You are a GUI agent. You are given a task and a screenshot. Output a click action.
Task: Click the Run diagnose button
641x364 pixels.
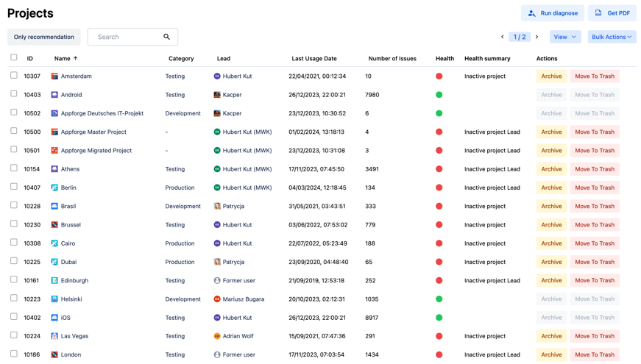pyautogui.click(x=553, y=13)
